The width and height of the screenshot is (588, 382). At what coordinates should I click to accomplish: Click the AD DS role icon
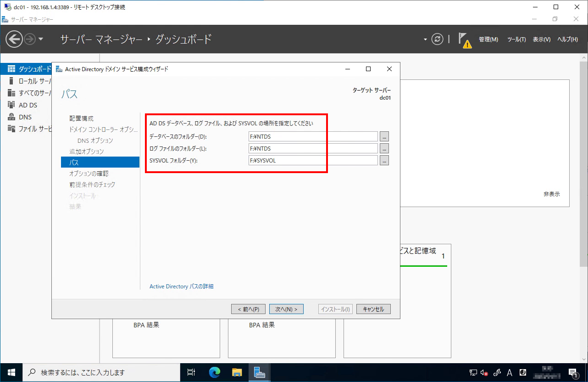coord(11,105)
